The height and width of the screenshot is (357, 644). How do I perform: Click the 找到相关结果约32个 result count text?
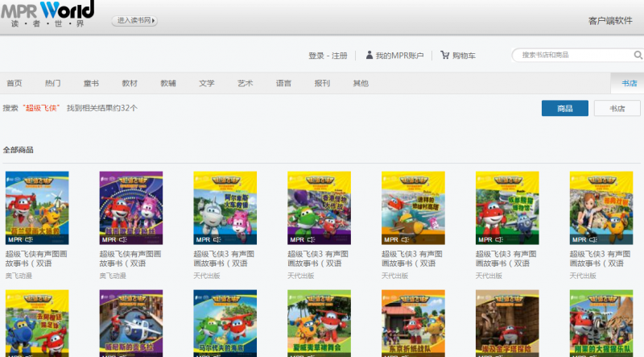click(x=102, y=108)
